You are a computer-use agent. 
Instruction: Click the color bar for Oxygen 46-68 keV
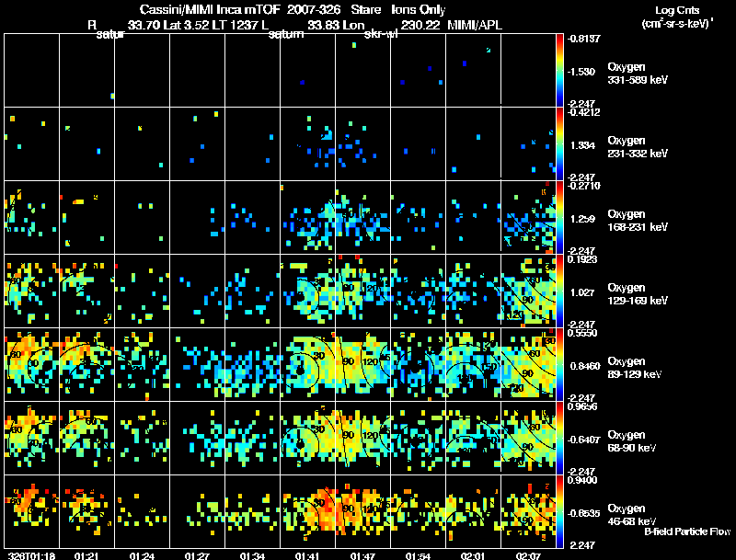click(559, 511)
